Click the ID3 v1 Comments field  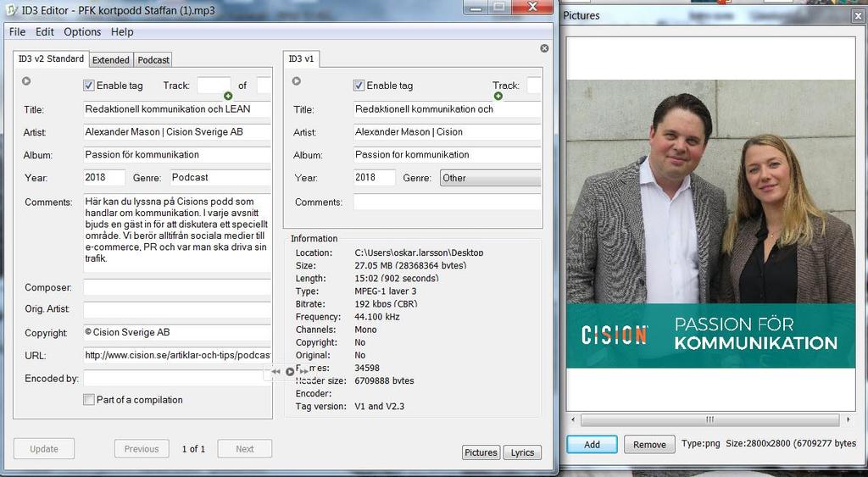[x=448, y=202]
